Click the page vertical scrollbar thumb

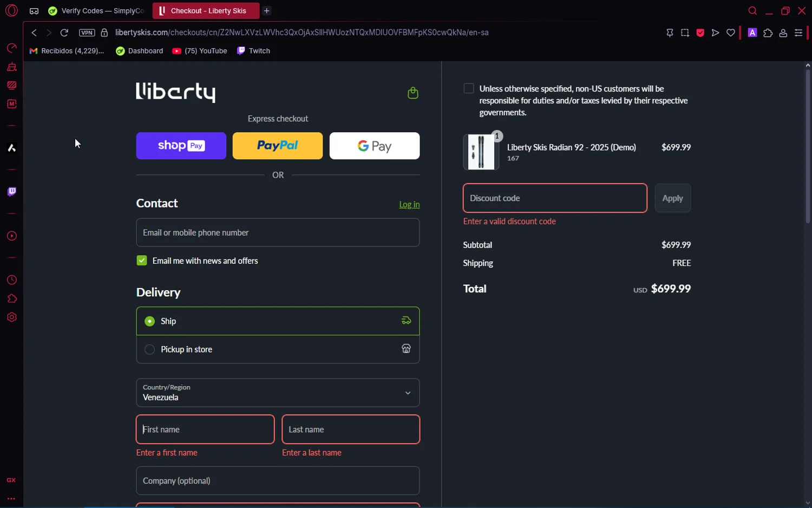point(808,146)
